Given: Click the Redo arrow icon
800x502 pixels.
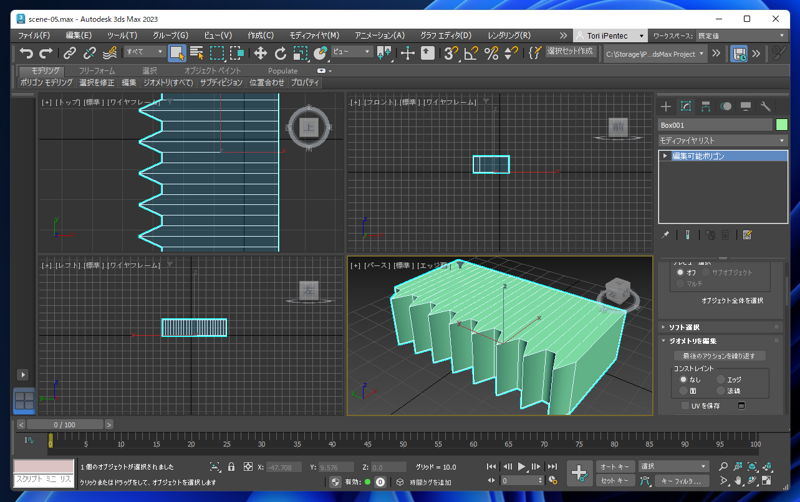Looking at the screenshot, I should point(46,53).
